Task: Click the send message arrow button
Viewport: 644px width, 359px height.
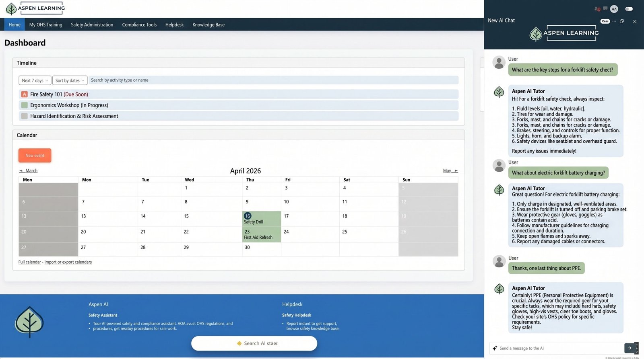Action: pyautogui.click(x=630, y=348)
